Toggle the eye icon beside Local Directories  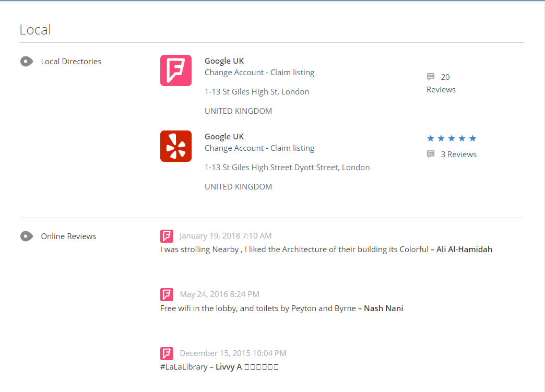27,62
